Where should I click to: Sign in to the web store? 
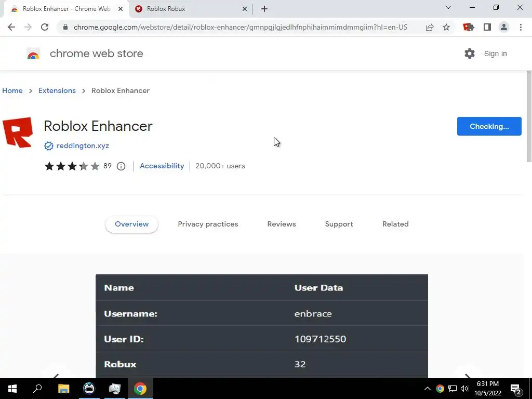point(495,54)
